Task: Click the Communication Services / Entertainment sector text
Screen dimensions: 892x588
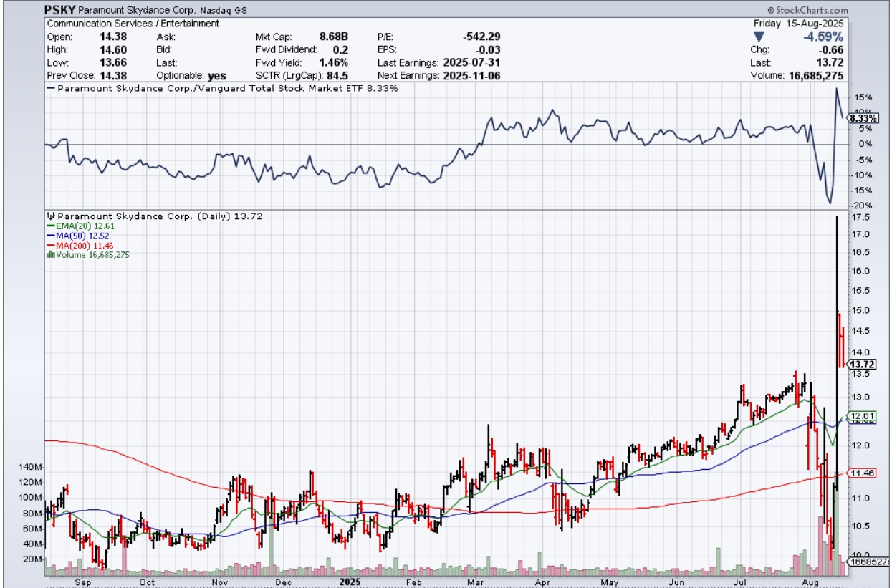Action: (x=133, y=24)
